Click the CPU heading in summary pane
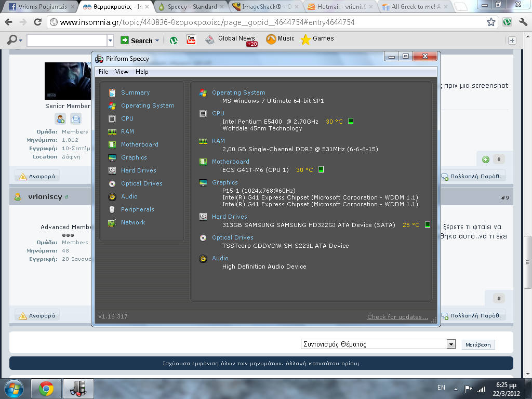 [218, 113]
